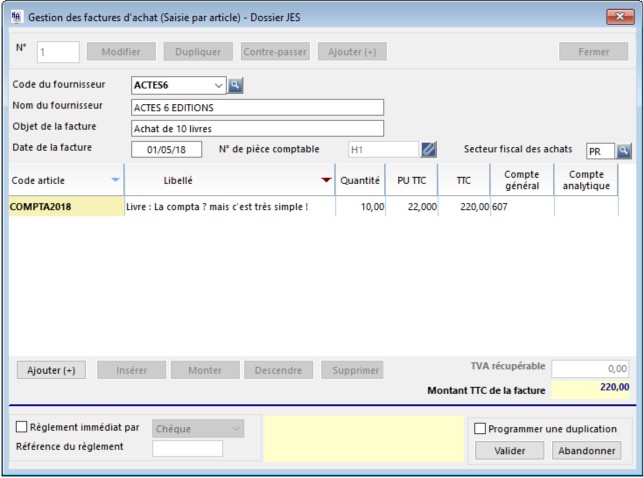Click the yellow notes area at bottom

point(364,439)
